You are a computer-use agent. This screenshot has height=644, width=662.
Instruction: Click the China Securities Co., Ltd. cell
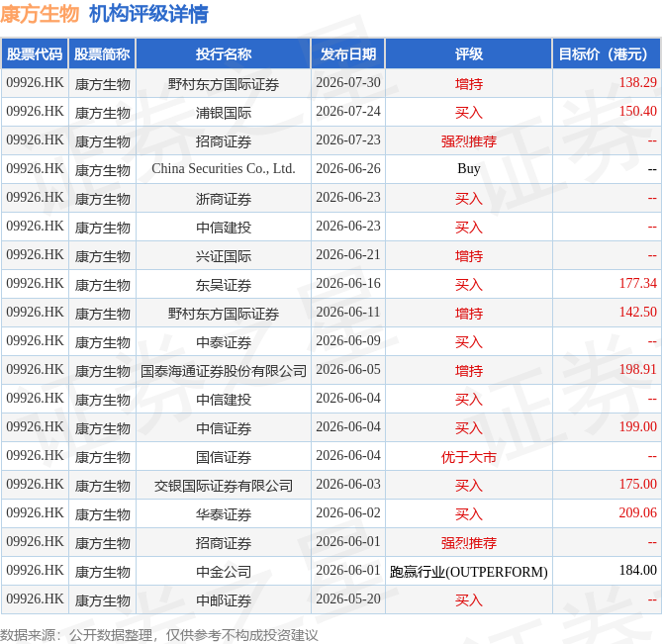click(224, 169)
